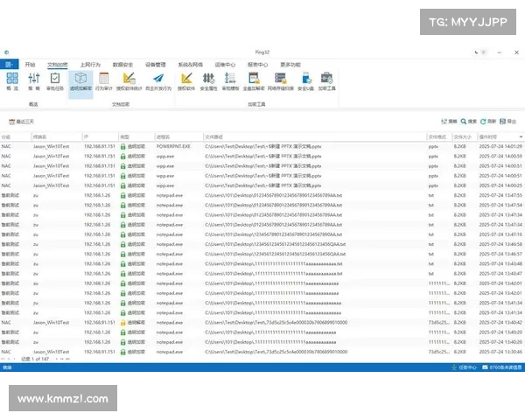Image resolution: width=525 pixels, height=420 pixels.
Task: Select the 透明加解密 ribbon icon
Action: [80, 81]
